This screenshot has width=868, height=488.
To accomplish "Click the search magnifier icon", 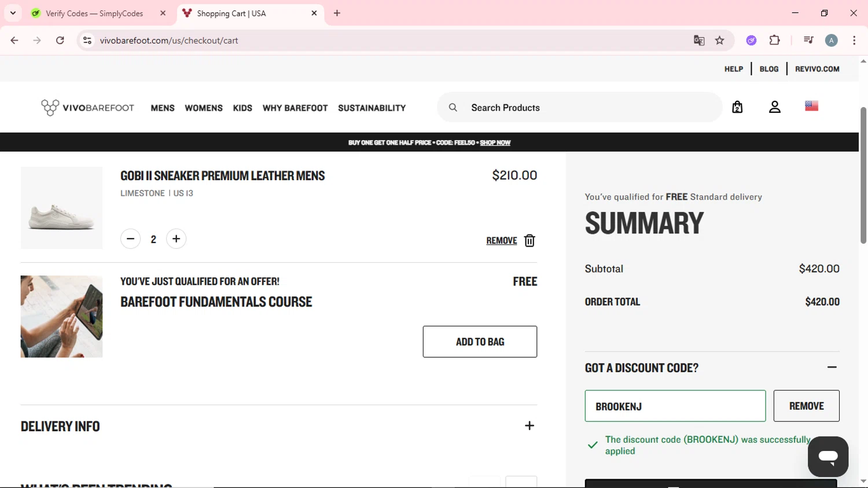I will (x=453, y=107).
